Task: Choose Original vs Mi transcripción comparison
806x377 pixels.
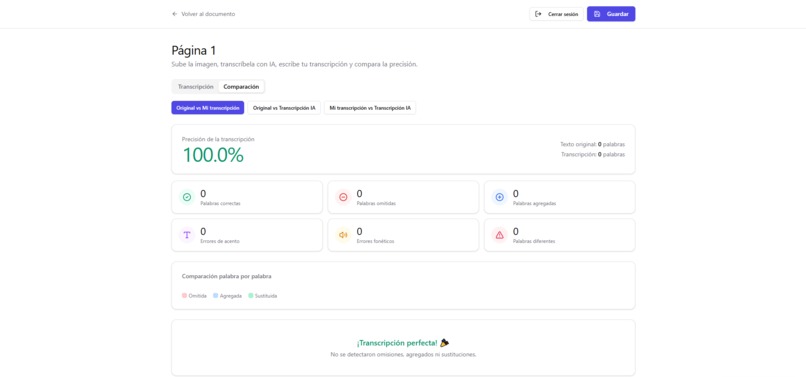Action: pyautogui.click(x=208, y=108)
